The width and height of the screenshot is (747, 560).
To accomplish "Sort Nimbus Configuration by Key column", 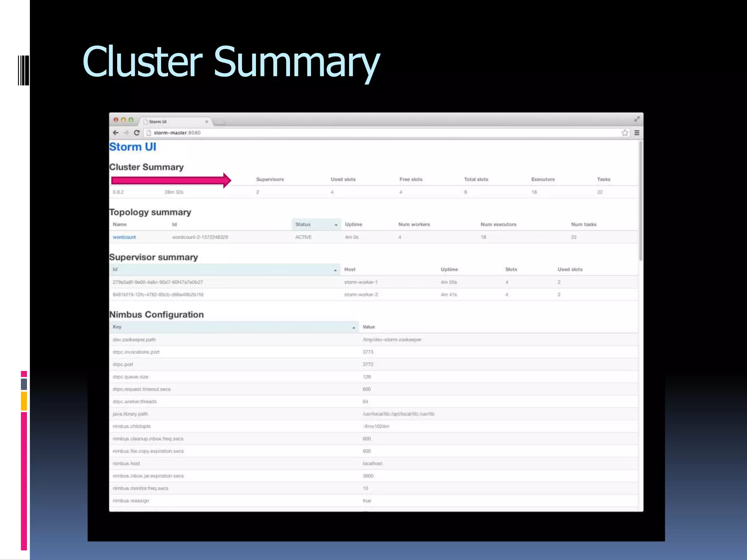I will (234, 327).
